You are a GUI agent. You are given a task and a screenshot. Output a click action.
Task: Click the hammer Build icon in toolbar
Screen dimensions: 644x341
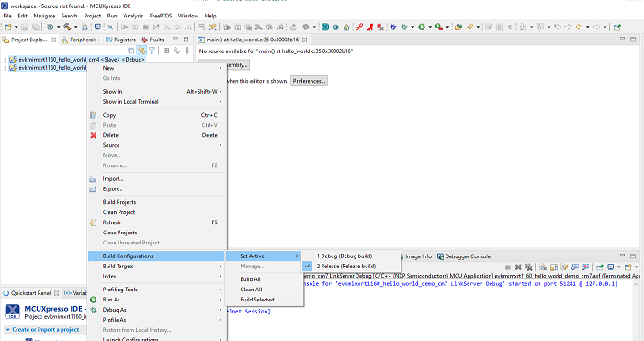point(67,28)
